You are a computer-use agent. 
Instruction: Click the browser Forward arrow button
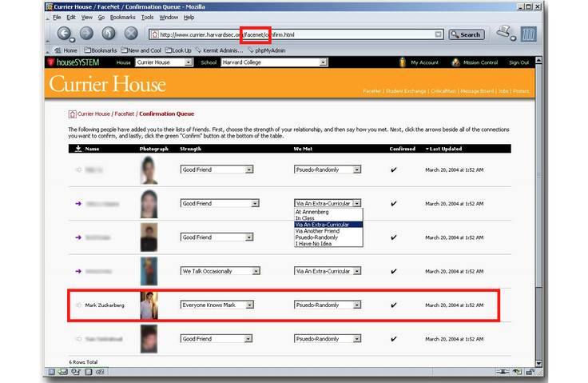(86, 34)
